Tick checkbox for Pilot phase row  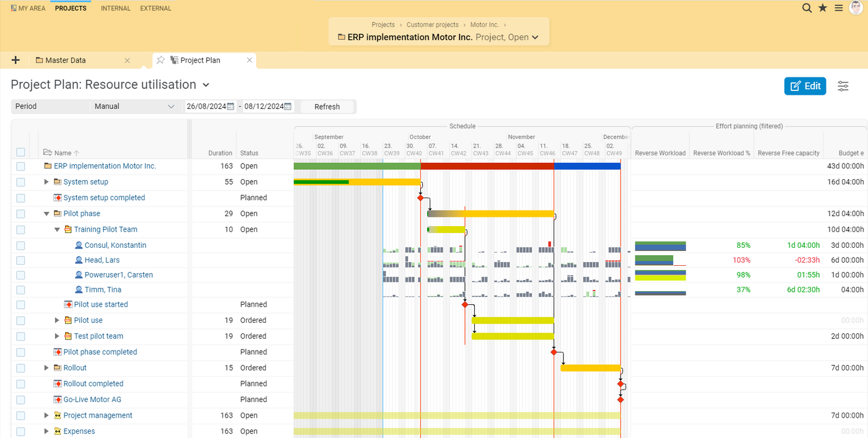[x=21, y=214]
